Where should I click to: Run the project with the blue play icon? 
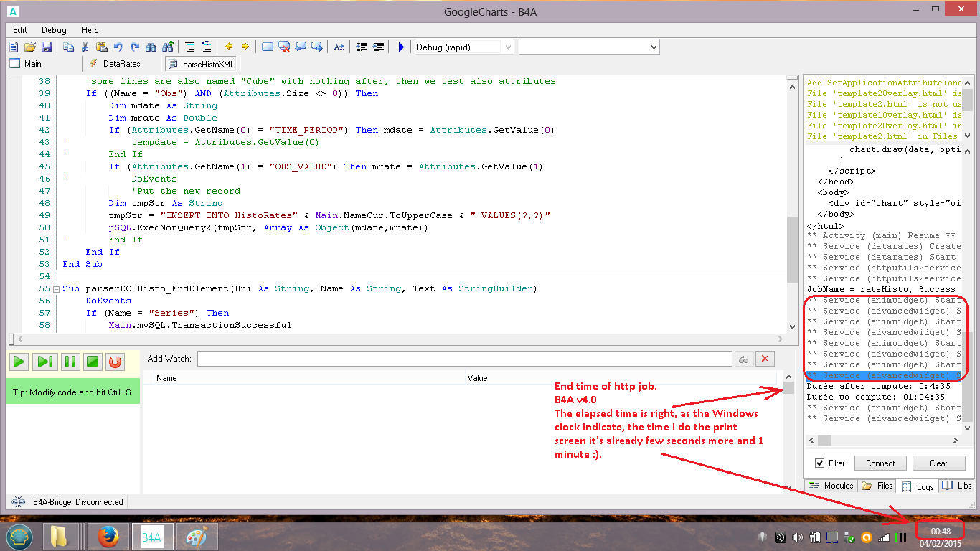(x=402, y=47)
